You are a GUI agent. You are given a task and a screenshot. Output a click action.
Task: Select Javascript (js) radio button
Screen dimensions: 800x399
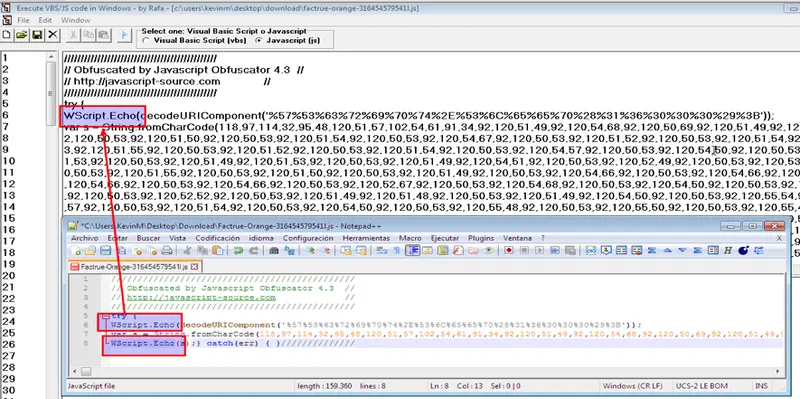pyautogui.click(x=259, y=40)
